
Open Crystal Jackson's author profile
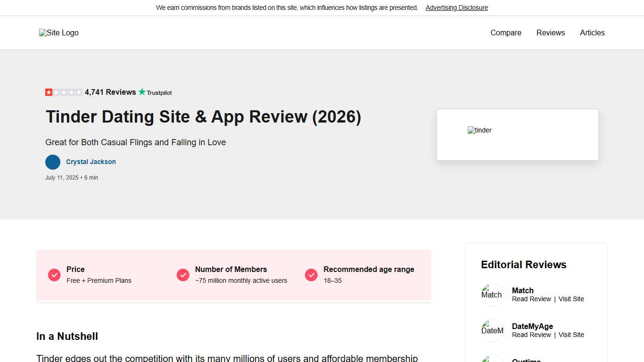(x=91, y=162)
